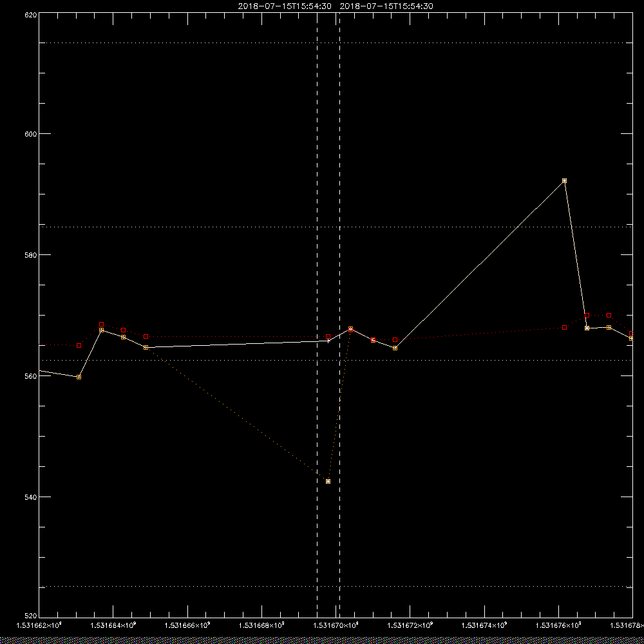This screenshot has height=644, width=644.
Task: Click the x-axis label 1.531674×10⁹
Action: pyautogui.click(x=485, y=625)
